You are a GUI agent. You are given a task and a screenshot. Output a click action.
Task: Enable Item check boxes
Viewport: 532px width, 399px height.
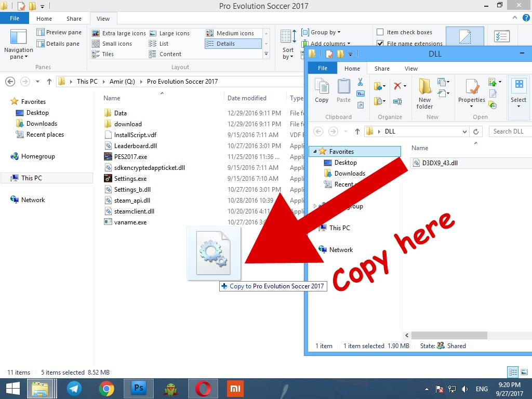[380, 32]
